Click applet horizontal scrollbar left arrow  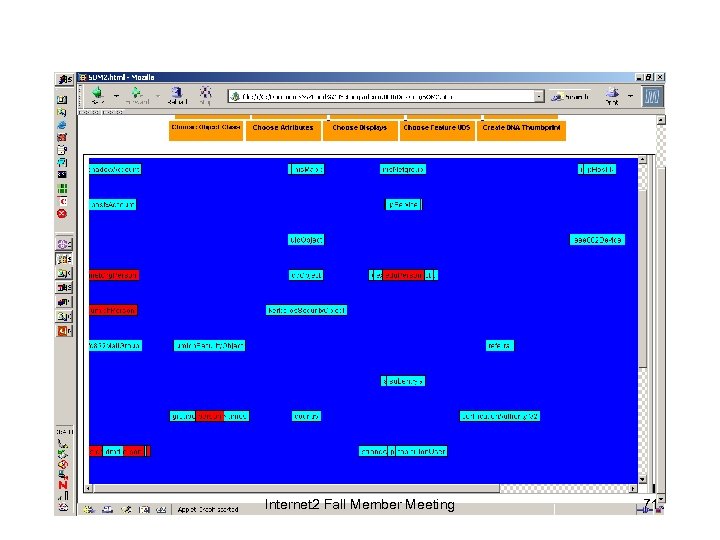(x=88, y=489)
